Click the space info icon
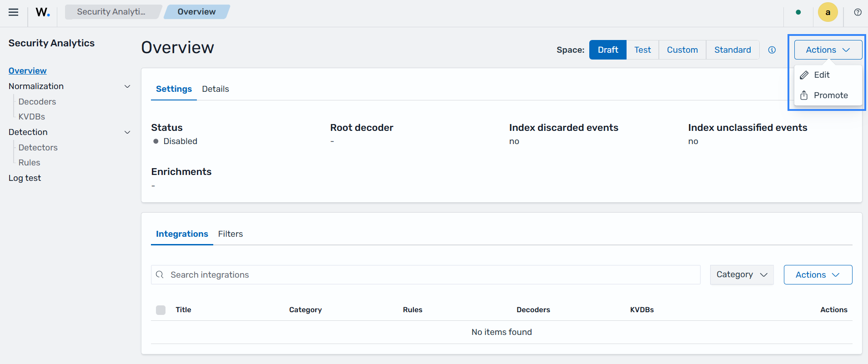 coord(772,50)
